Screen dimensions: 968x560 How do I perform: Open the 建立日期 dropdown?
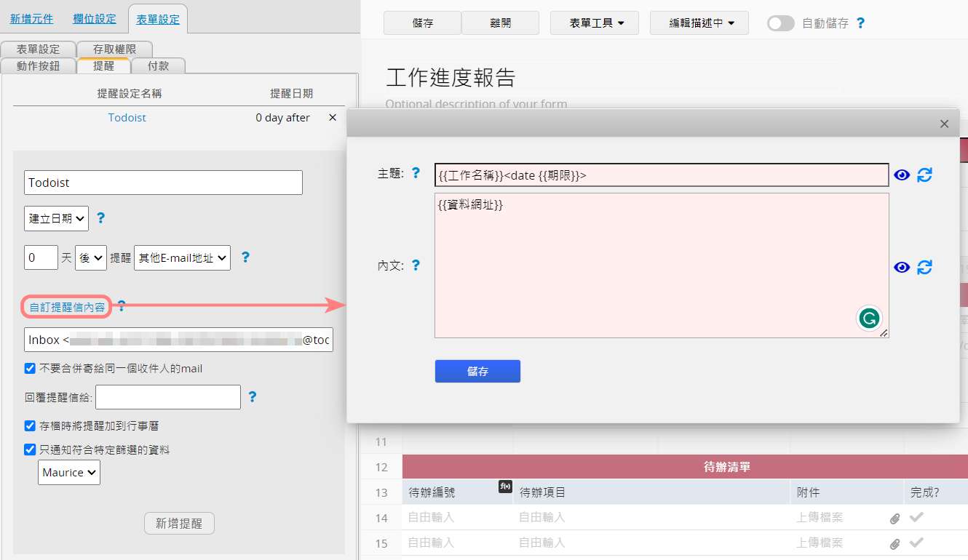[x=56, y=217]
